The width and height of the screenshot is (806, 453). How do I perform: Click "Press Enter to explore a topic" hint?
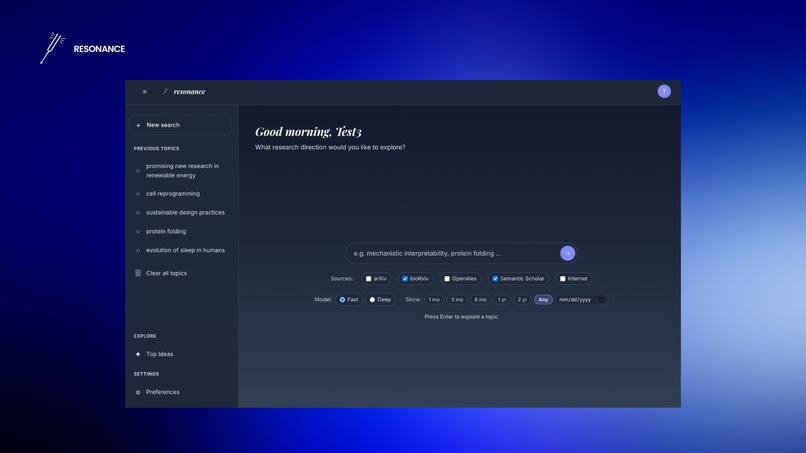(x=461, y=317)
